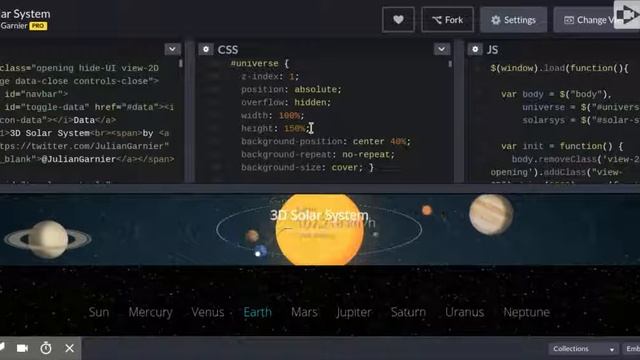
Task: Select Uranus in planet navigation
Action: click(x=464, y=312)
